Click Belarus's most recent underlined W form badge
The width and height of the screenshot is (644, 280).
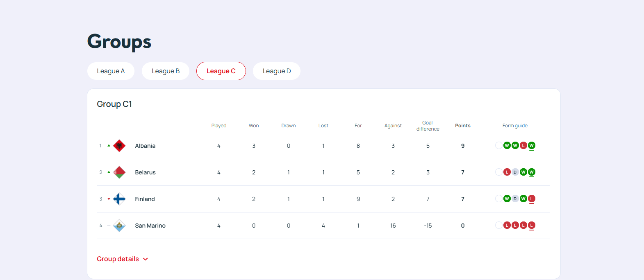(532, 172)
